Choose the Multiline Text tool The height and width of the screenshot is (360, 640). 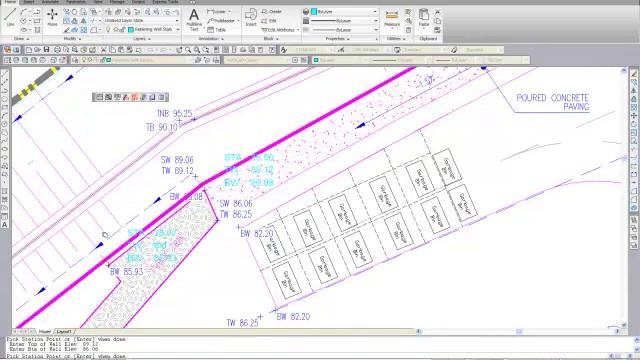coord(194,19)
